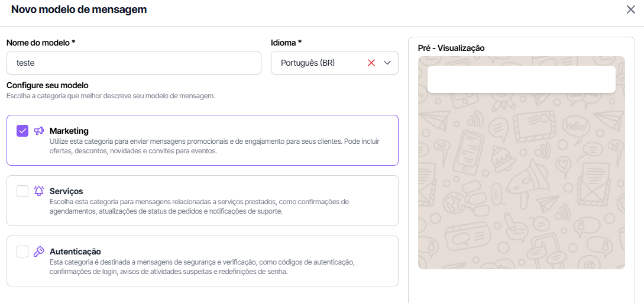The image size is (644, 303).
Task: Enable the Autenticação category checkbox
Action: tap(22, 252)
